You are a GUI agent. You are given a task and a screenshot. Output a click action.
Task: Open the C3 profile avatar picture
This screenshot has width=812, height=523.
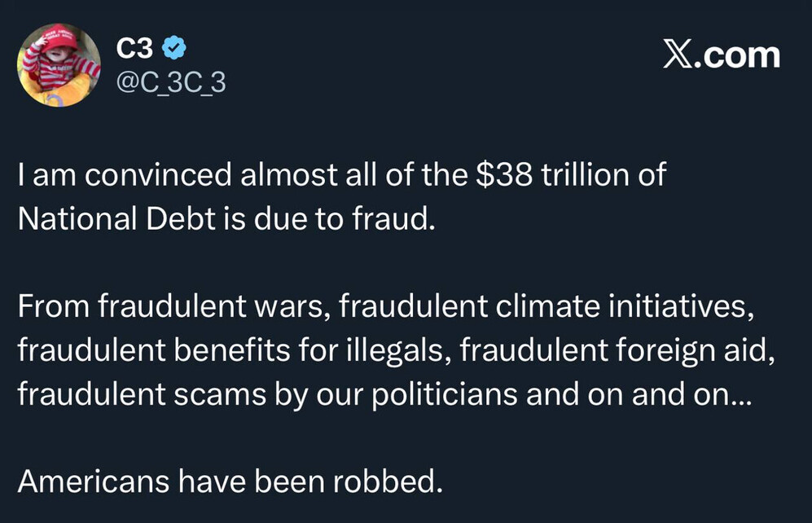(x=59, y=65)
